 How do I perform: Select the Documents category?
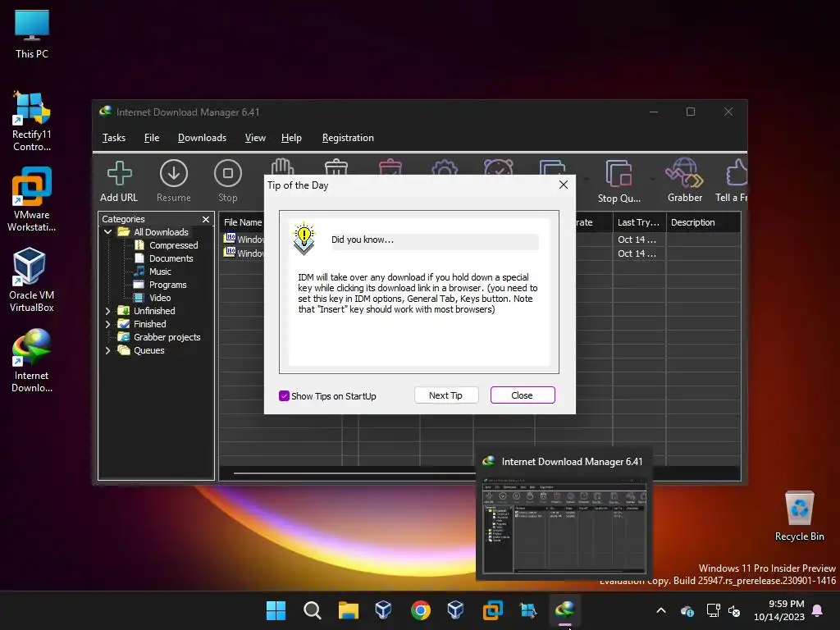coord(164,258)
